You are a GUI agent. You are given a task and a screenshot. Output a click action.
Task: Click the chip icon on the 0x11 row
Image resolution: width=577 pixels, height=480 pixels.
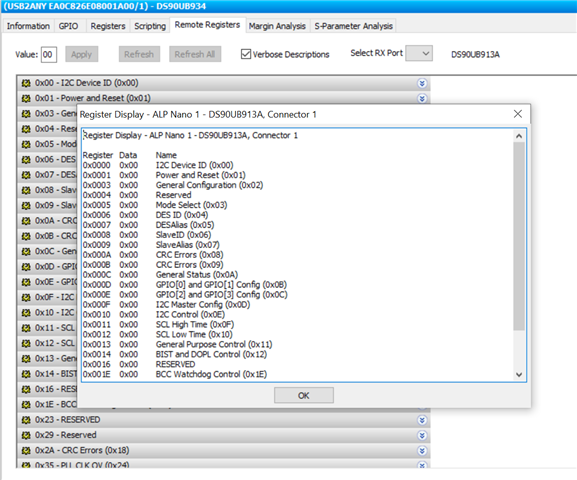[26, 328]
